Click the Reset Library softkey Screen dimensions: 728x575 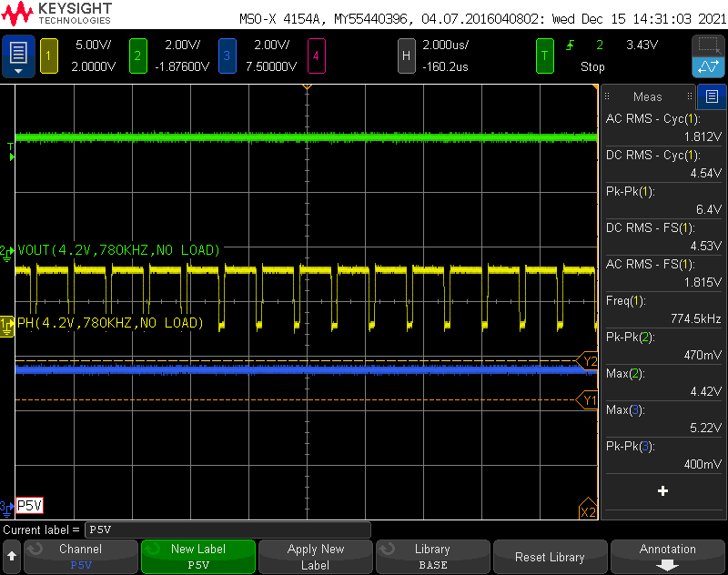click(551, 557)
